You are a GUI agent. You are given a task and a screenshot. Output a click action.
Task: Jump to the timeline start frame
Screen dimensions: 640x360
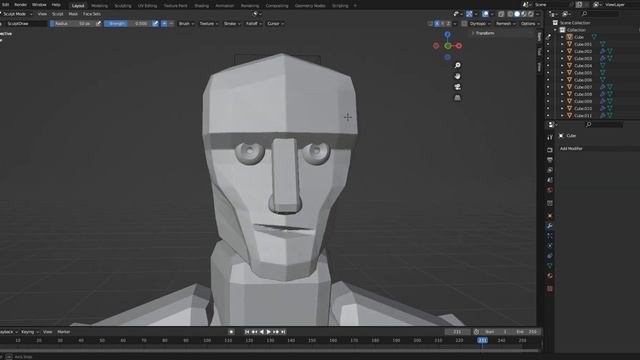(x=247, y=332)
